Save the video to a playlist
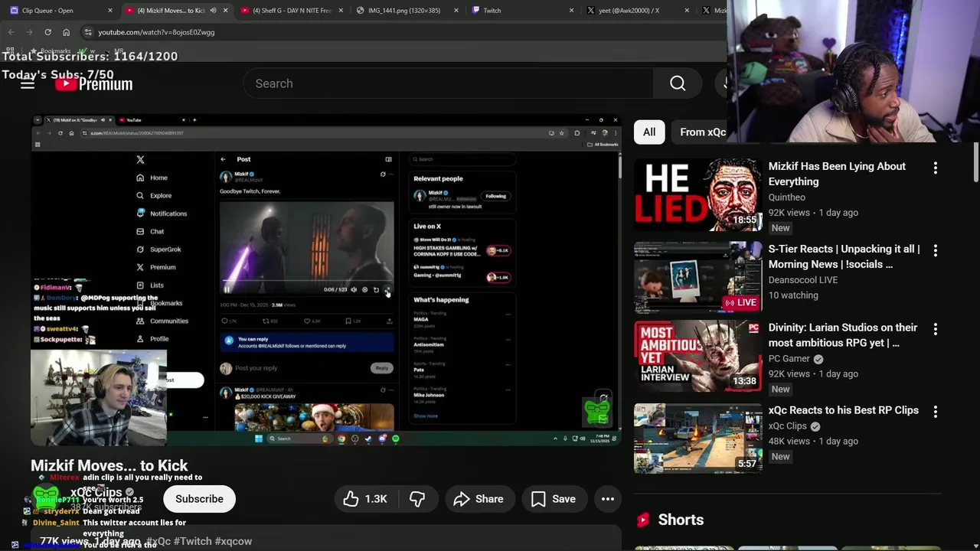980x551 pixels. 554,499
